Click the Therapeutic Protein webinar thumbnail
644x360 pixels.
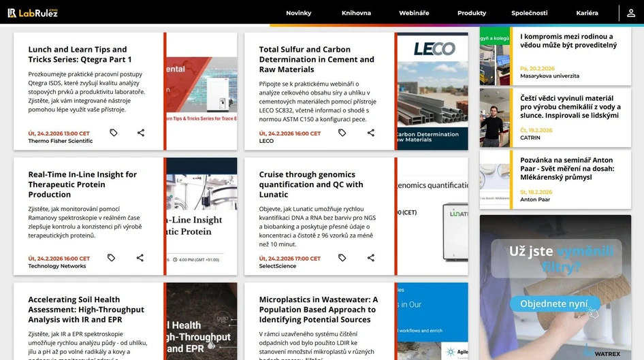pyautogui.click(x=202, y=216)
